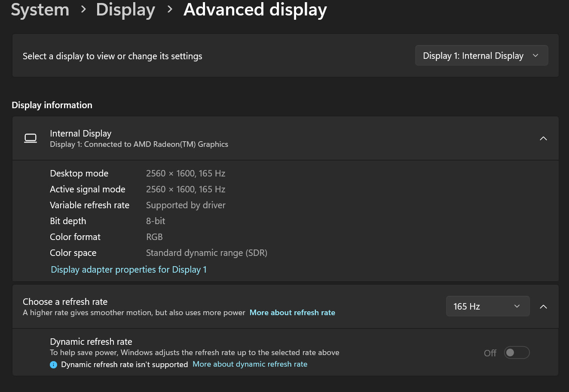569x392 pixels.
Task: Click the Dynamic refresh rate heading
Action: tap(91, 342)
